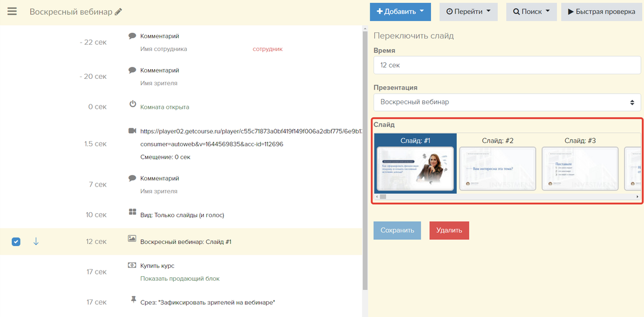Click pencil icon to rename Воскресный вебинар
Viewport: 644px width, 317px height.
click(118, 12)
